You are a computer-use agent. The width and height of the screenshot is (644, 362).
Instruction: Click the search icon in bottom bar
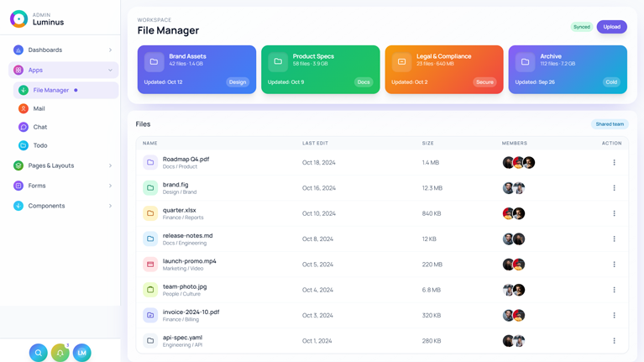click(38, 353)
